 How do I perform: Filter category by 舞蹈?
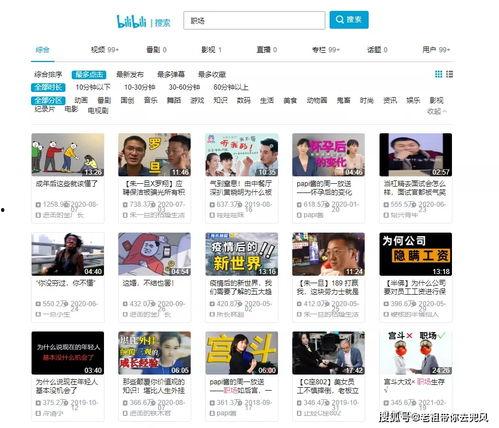click(x=174, y=100)
